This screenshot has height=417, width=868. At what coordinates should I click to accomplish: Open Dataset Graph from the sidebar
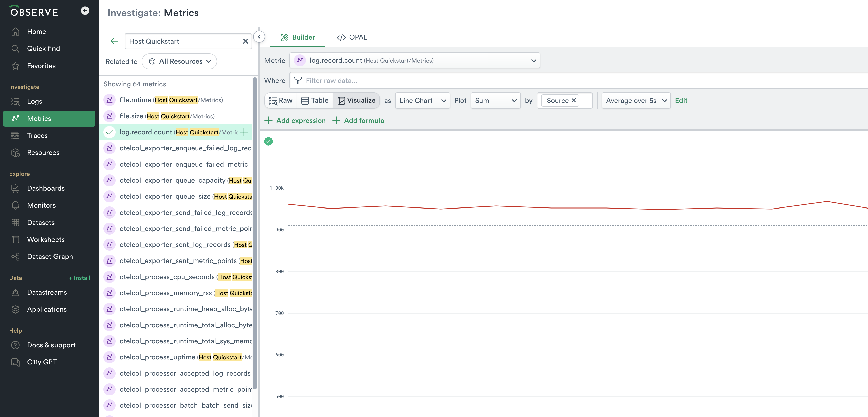click(x=50, y=256)
